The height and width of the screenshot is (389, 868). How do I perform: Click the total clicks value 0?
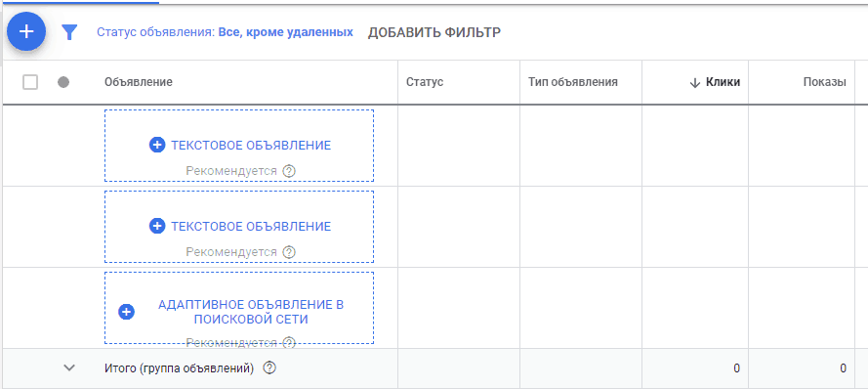[x=737, y=368]
